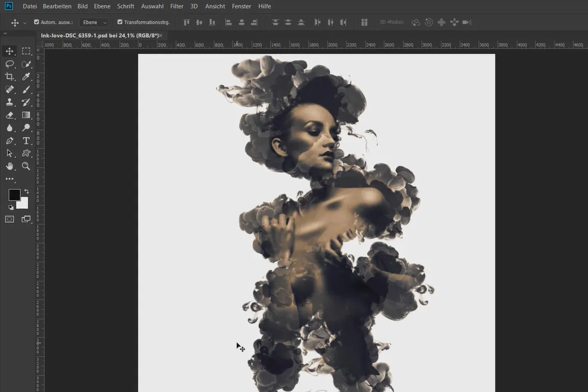The width and height of the screenshot is (588, 392).
Task: Click the Edit Toolbar three-dots button
Action: (x=9, y=179)
